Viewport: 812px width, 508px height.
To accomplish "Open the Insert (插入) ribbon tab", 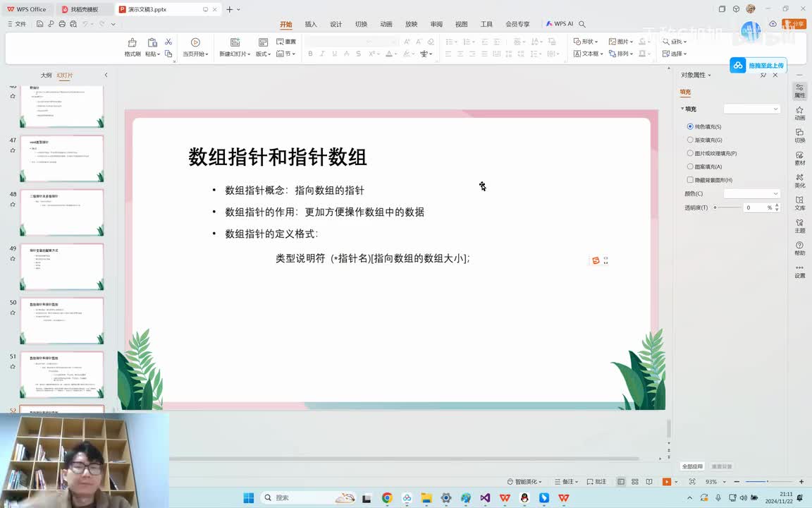I will pos(311,25).
